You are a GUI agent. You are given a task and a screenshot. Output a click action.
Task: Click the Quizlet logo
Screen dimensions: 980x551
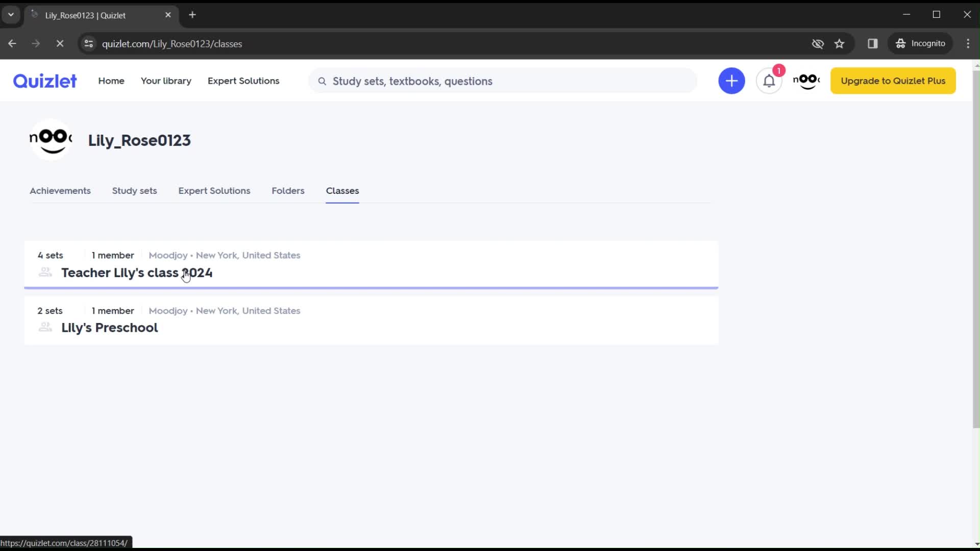pos(45,81)
